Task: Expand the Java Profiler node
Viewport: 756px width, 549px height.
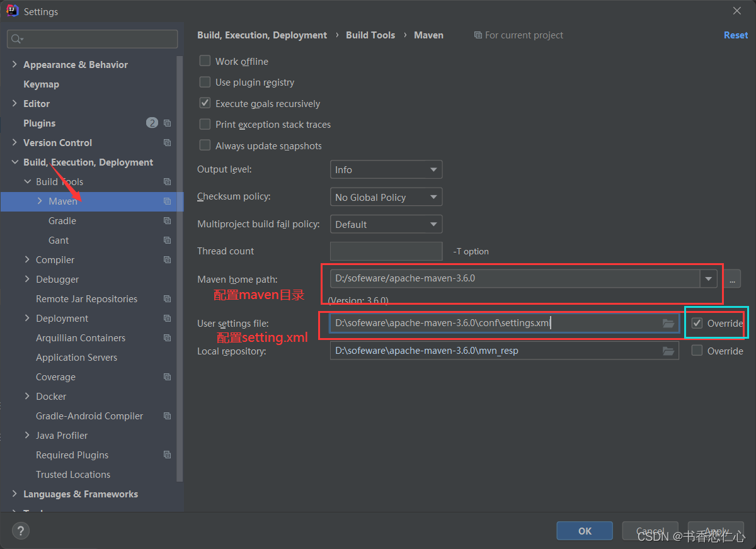Action: (27, 435)
